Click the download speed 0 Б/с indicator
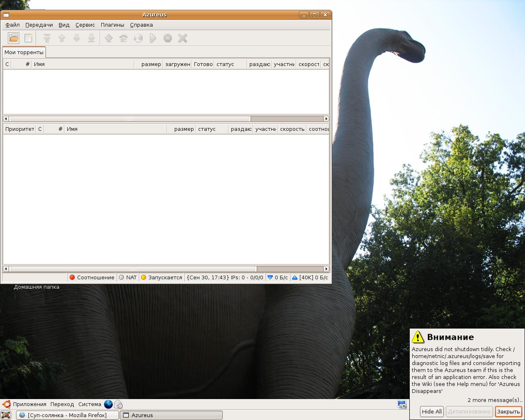 coord(278,277)
